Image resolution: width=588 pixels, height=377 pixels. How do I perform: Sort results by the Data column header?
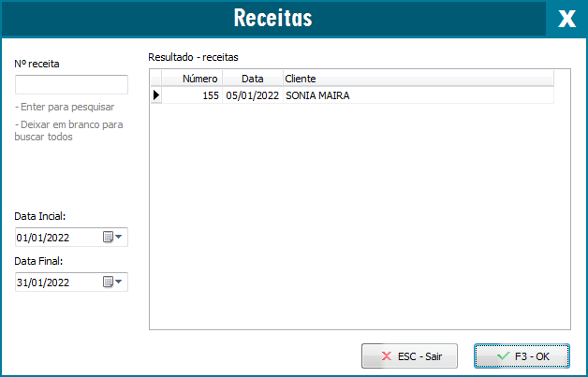(253, 79)
